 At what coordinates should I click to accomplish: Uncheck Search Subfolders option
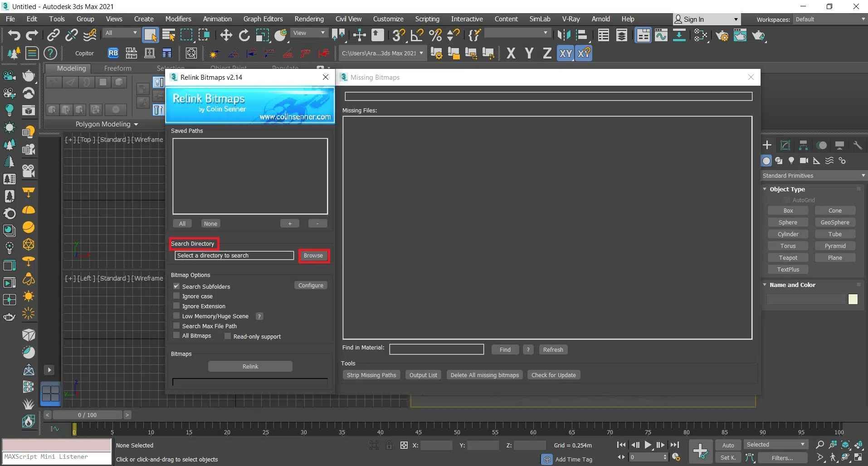176,286
